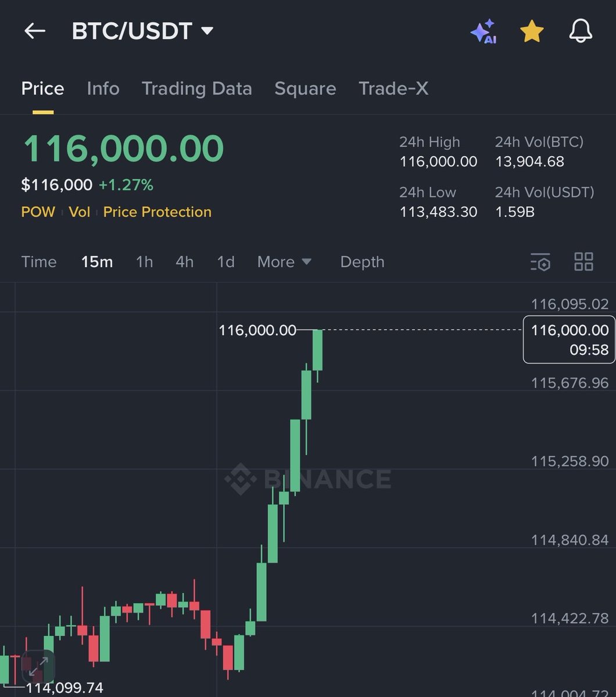616x697 pixels.
Task: Open the four-square chart layout icon
Action: point(583,262)
